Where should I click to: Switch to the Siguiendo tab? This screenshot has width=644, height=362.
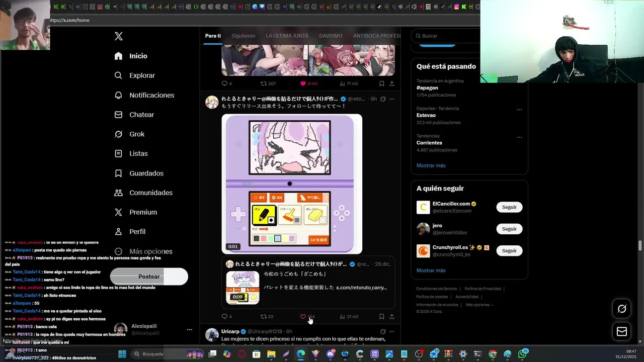(244, 36)
